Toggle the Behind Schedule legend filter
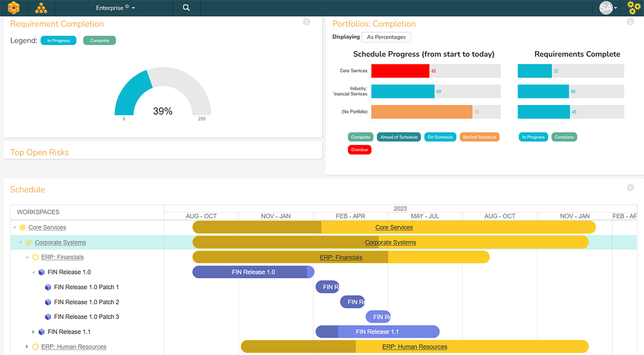Screen dimensions: 644x355 (479, 137)
